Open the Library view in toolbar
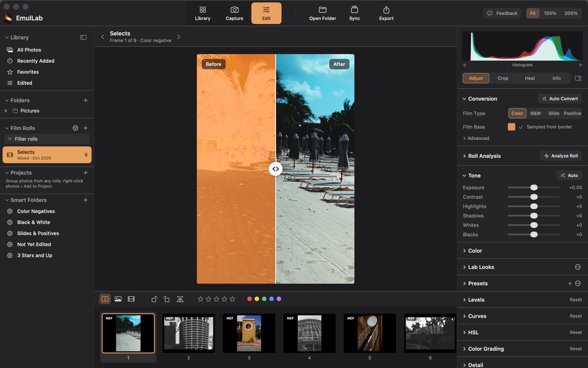 pos(202,13)
